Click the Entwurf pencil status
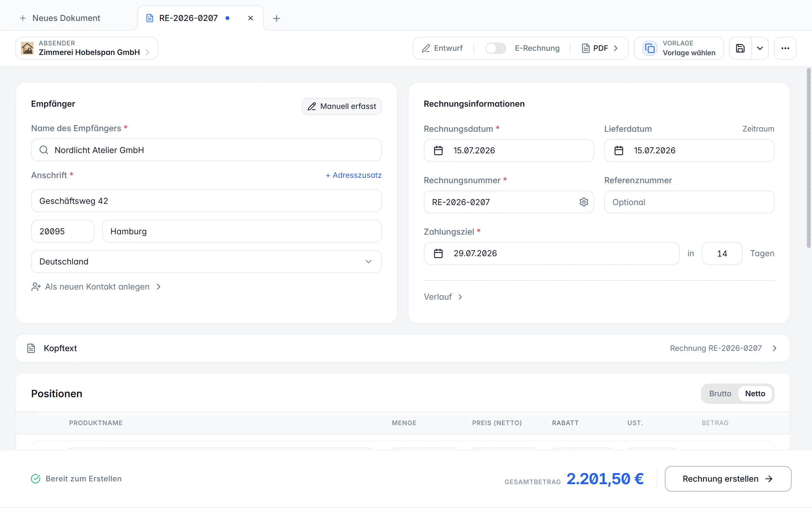812x508 pixels. pyautogui.click(x=442, y=48)
